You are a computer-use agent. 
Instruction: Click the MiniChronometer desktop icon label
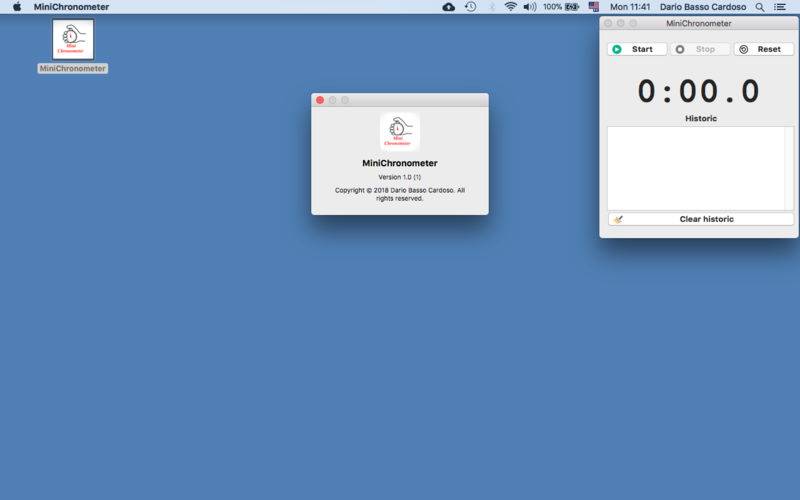pyautogui.click(x=72, y=68)
